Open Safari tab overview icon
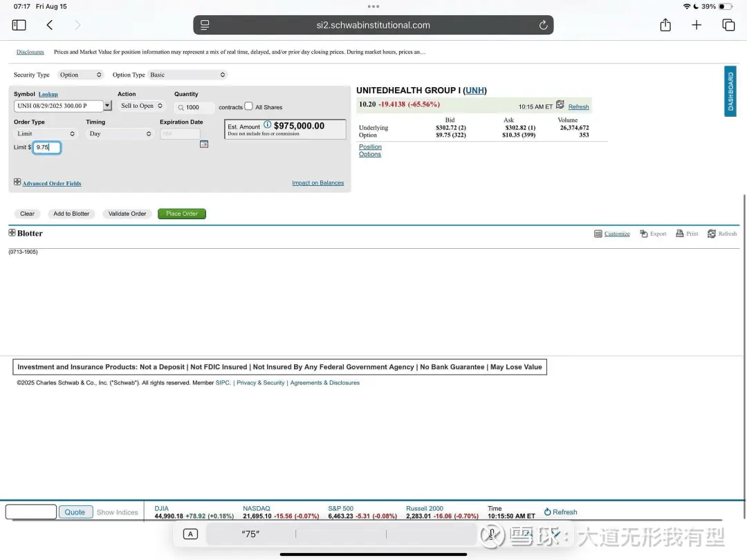Screen dimensions: 747x560 click(x=728, y=25)
